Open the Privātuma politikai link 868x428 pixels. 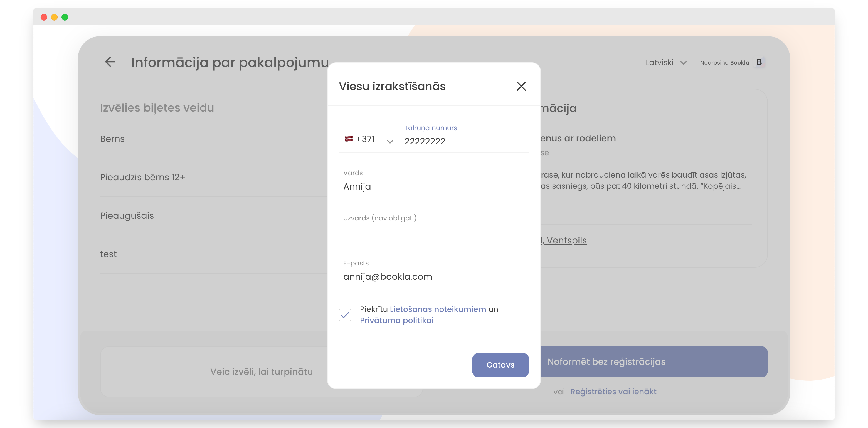[397, 320]
